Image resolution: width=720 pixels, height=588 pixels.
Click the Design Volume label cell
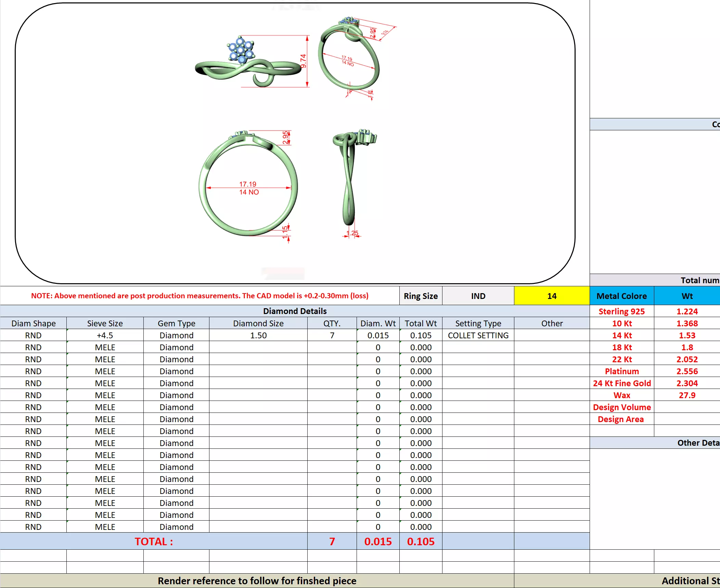(621, 407)
